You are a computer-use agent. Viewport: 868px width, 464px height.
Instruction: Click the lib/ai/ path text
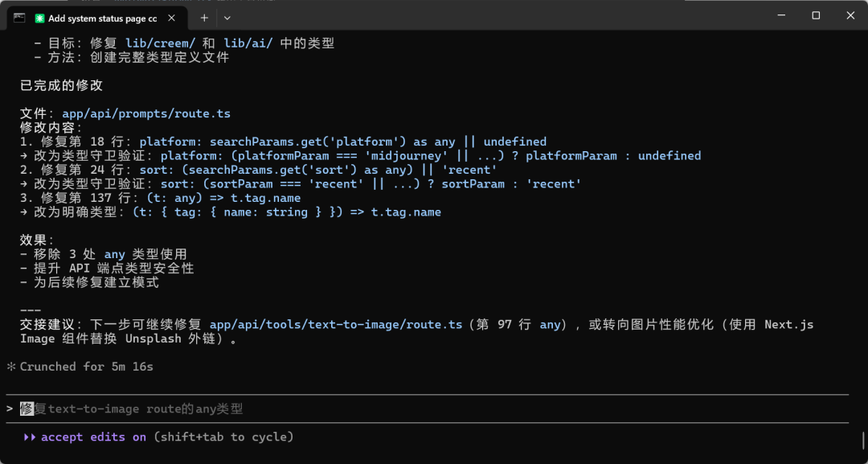(248, 43)
